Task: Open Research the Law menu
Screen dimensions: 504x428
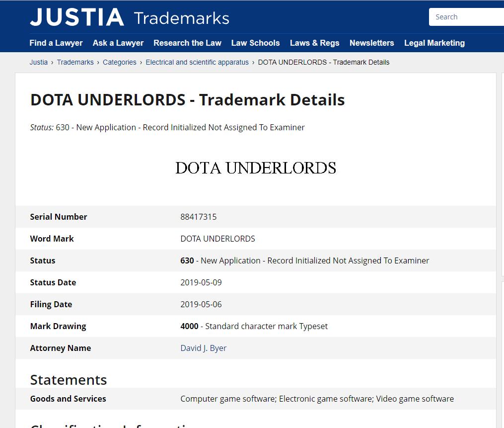Action: 187,43
